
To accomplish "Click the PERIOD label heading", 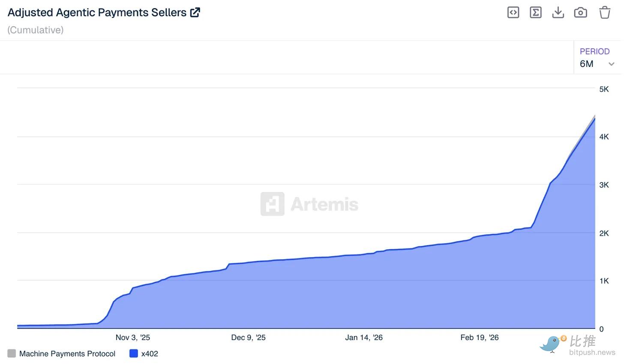I will point(594,51).
